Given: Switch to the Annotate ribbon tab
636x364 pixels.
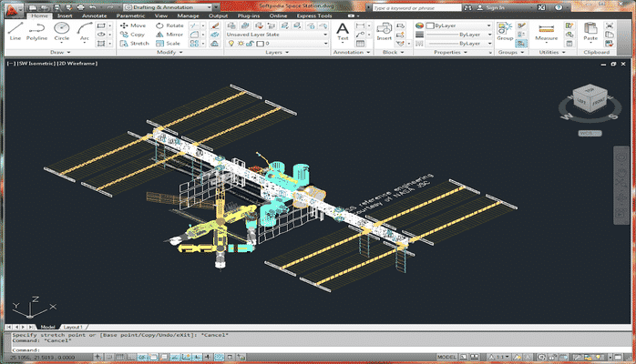Looking at the screenshot, I should 94,15.
